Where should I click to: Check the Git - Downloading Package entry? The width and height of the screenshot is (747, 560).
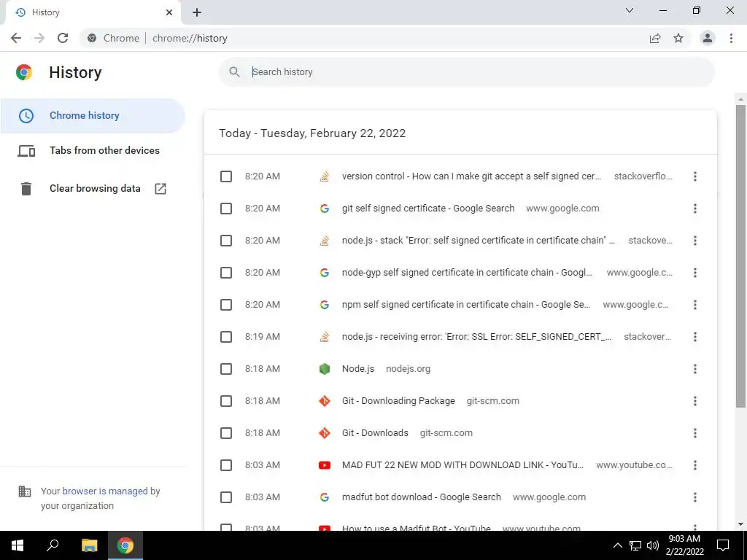(226, 401)
